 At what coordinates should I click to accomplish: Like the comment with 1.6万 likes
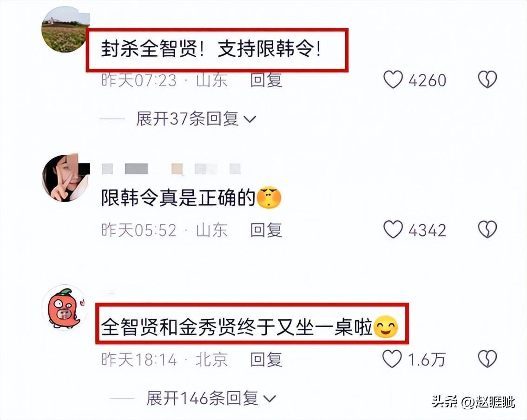point(392,359)
